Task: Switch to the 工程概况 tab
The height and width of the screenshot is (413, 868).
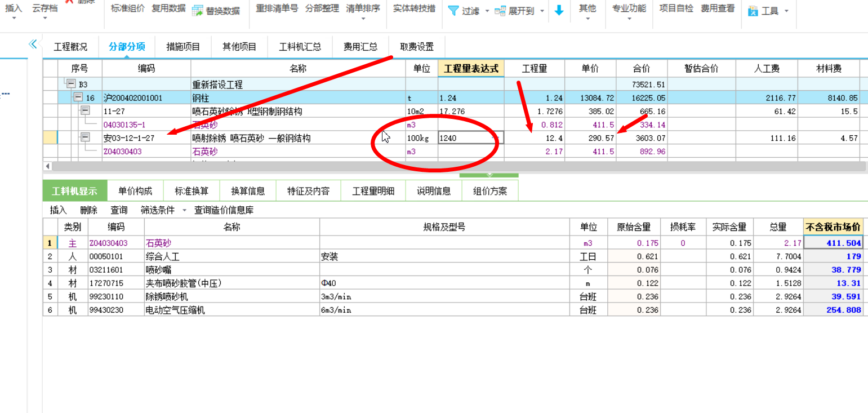Action: [70, 47]
